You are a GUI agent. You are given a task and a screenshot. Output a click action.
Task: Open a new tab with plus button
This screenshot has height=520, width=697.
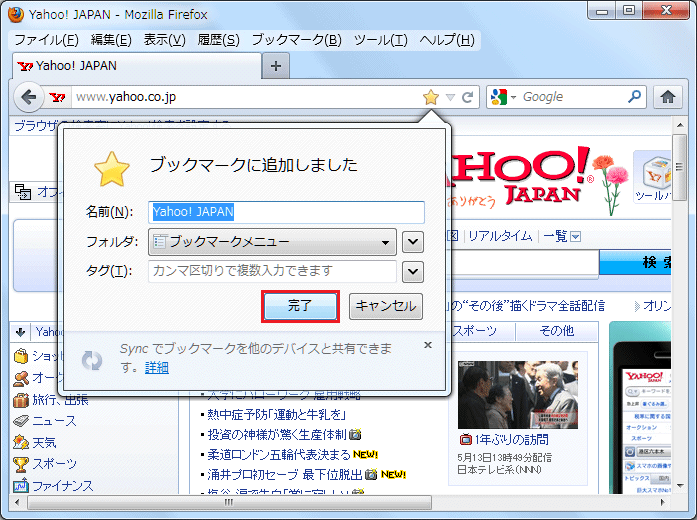pos(276,65)
